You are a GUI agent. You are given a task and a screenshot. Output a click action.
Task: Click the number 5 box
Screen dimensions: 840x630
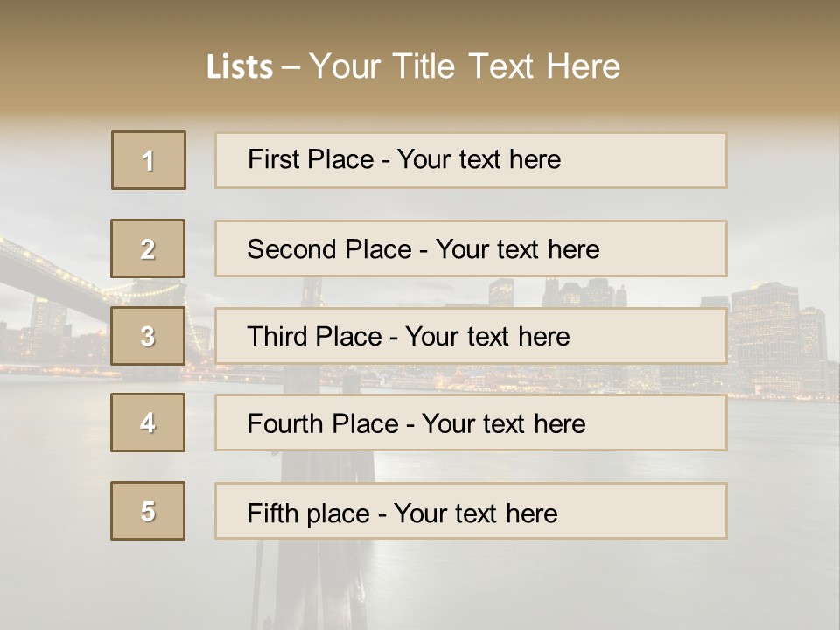point(148,511)
